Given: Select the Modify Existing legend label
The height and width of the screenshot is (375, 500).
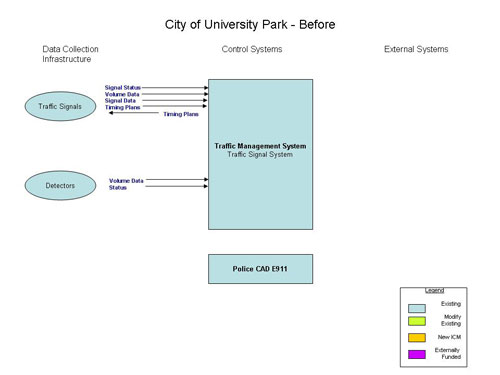Looking at the screenshot, I should (x=451, y=320).
